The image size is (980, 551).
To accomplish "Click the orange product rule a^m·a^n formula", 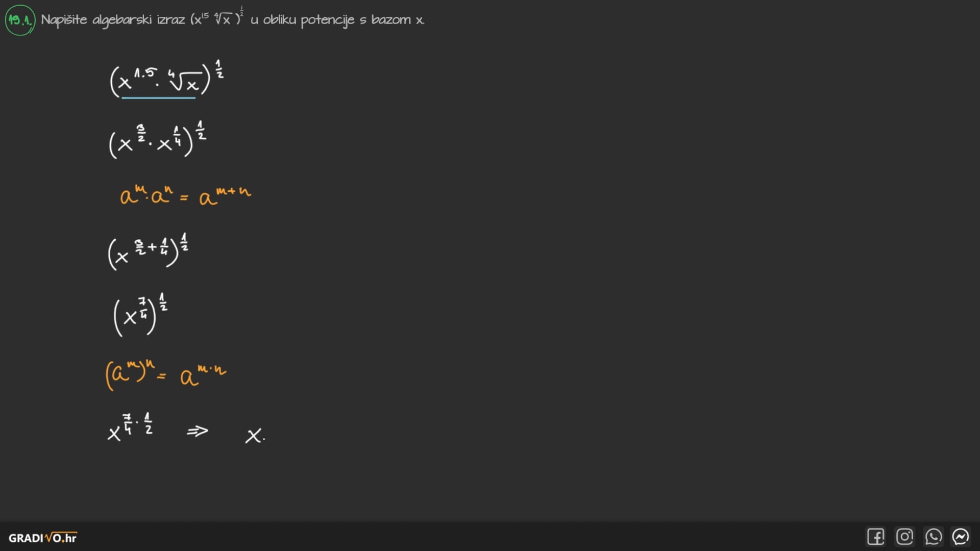I will (185, 195).
